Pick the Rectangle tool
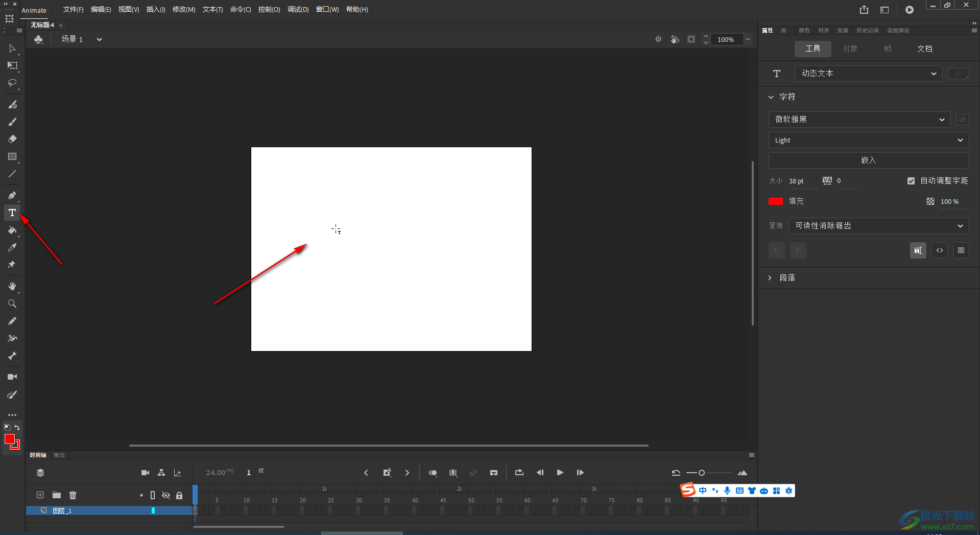The image size is (980, 535). tap(12, 157)
